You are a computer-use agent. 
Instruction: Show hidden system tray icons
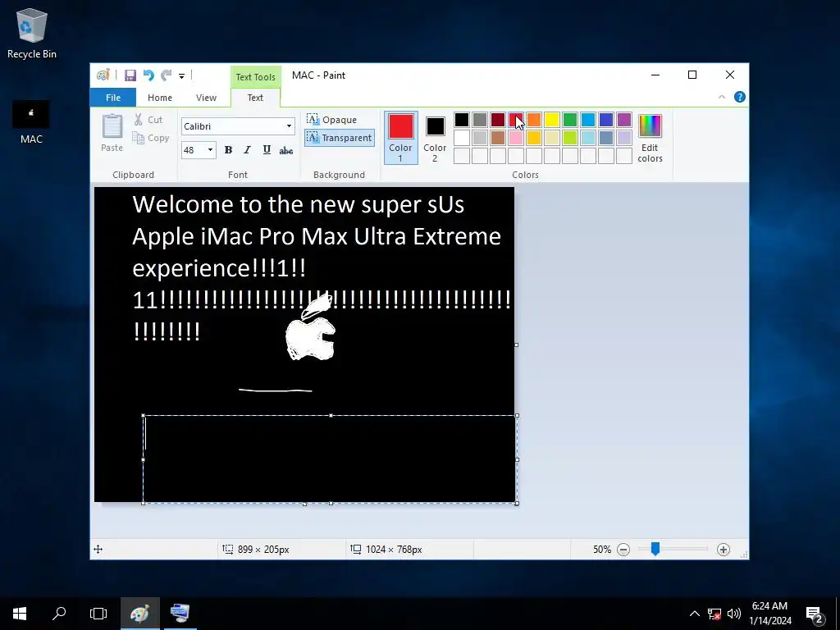click(694, 614)
